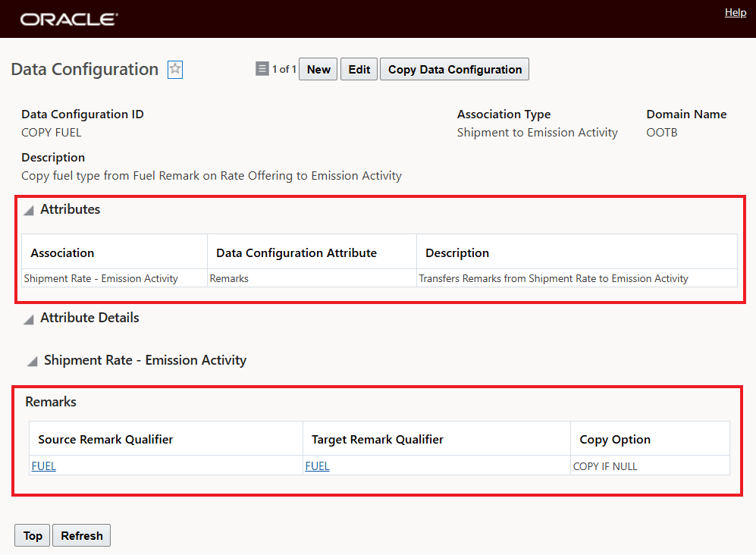756x555 pixels.
Task: Click the Edit button
Action: pyautogui.click(x=358, y=69)
